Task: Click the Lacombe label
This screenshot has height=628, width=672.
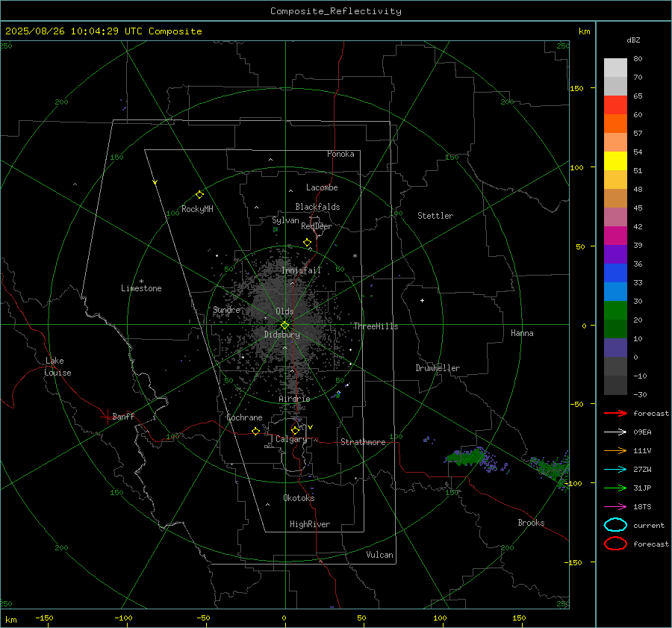Action: pos(322,187)
